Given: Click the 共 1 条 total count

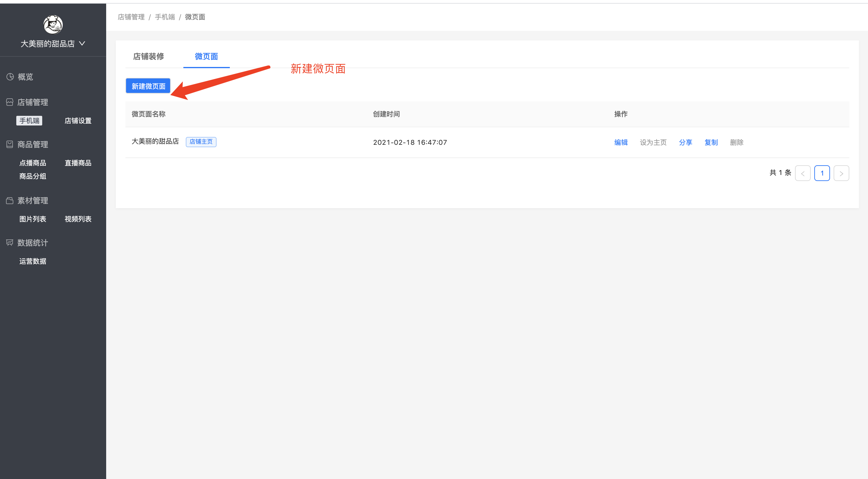Looking at the screenshot, I should click(781, 173).
